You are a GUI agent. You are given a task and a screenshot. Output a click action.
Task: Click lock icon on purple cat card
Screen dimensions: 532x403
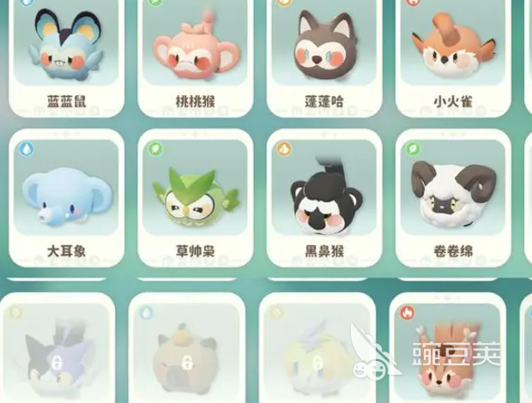[x=56, y=363]
